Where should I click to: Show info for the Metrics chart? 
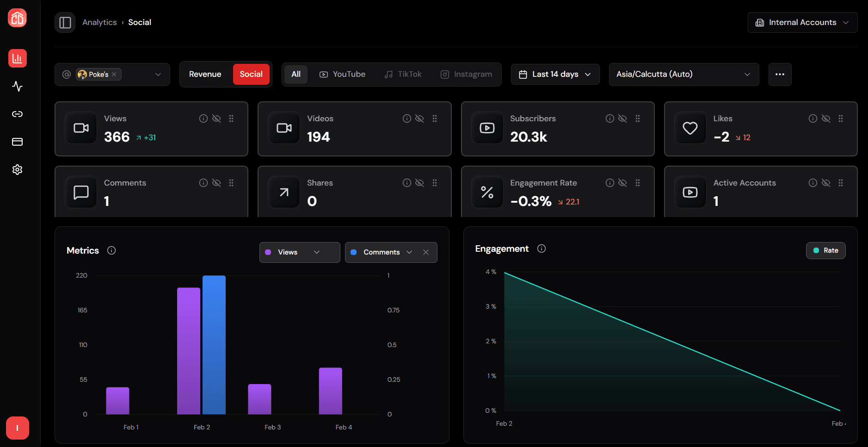tap(111, 250)
